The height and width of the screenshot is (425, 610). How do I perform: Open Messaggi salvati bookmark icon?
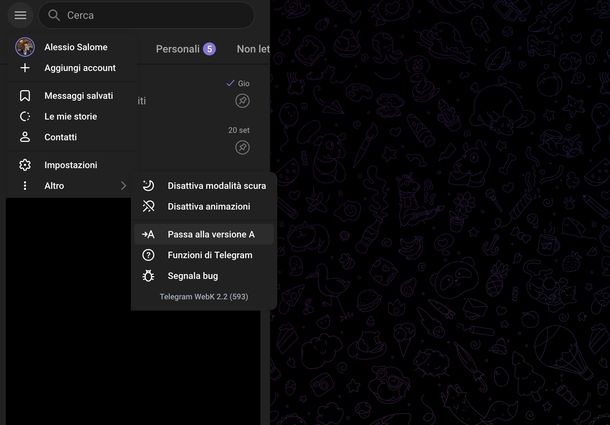tap(25, 96)
